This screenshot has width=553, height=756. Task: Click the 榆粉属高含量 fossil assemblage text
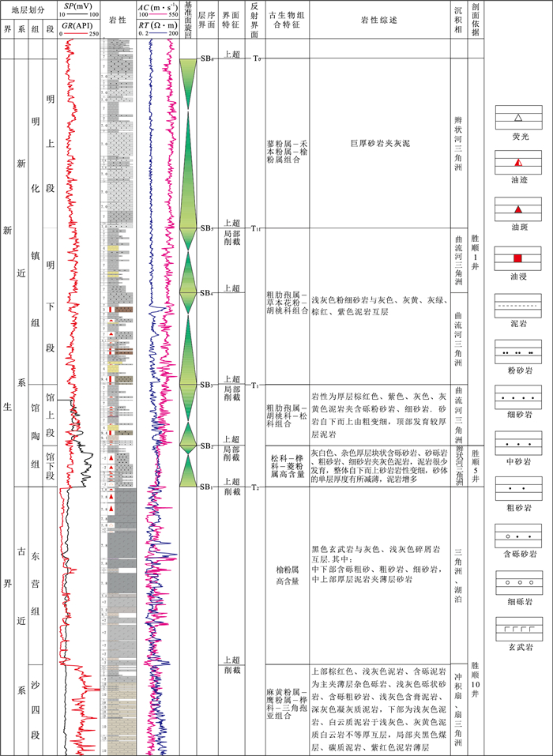[x=287, y=576]
